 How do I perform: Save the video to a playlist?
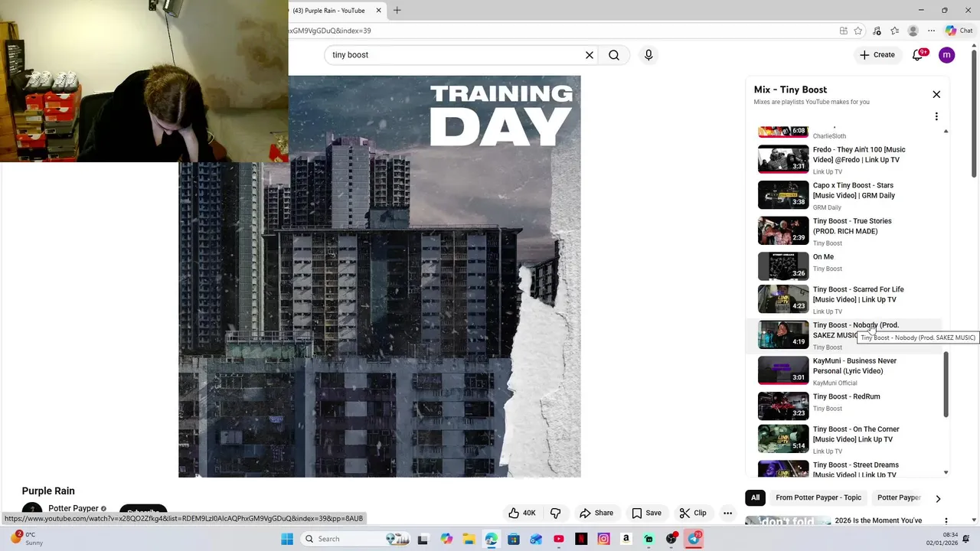(646, 513)
